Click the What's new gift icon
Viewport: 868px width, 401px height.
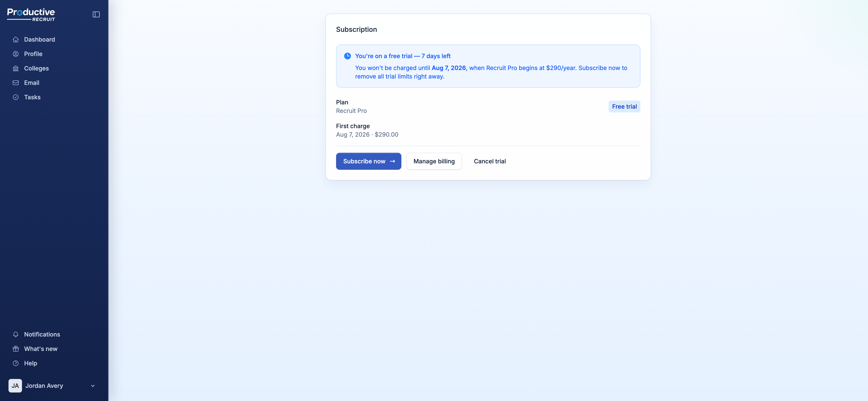pyautogui.click(x=15, y=349)
